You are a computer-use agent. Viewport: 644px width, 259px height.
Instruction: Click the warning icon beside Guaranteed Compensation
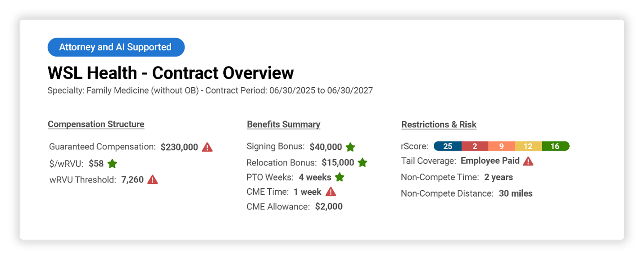coord(208,147)
